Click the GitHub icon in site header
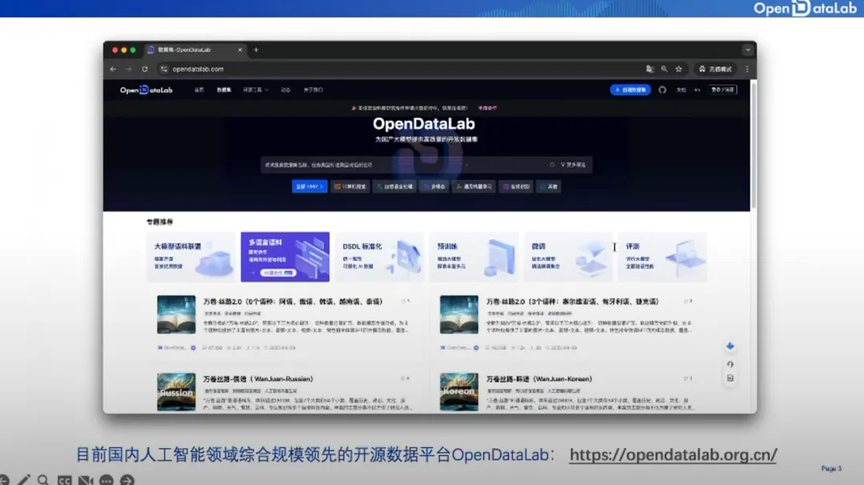 tap(662, 90)
